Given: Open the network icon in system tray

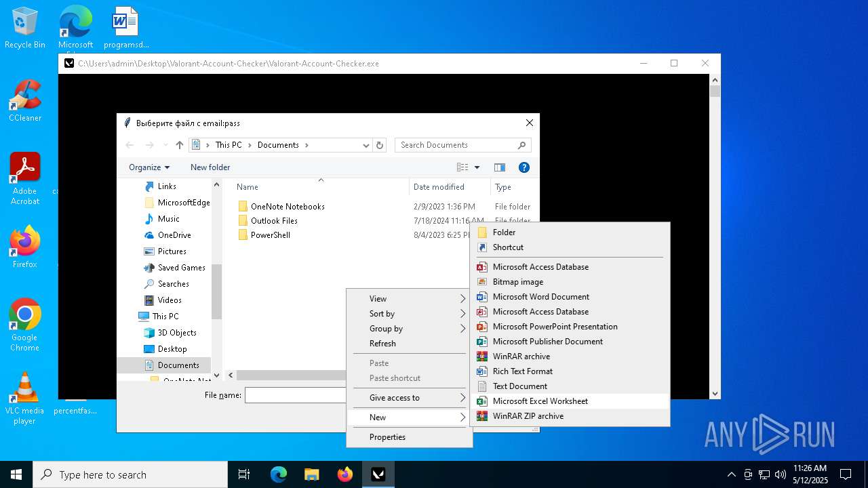Looking at the screenshot, I should click(x=764, y=474).
